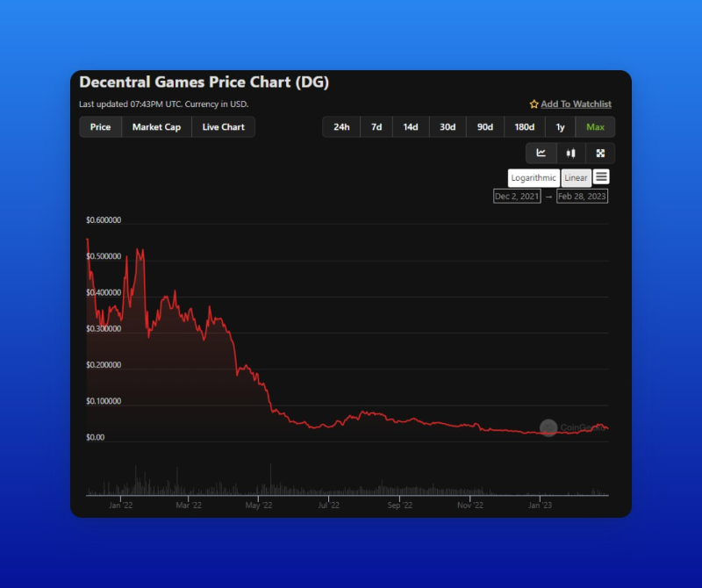Set chart range to 1y
702x588 pixels.
(x=560, y=127)
